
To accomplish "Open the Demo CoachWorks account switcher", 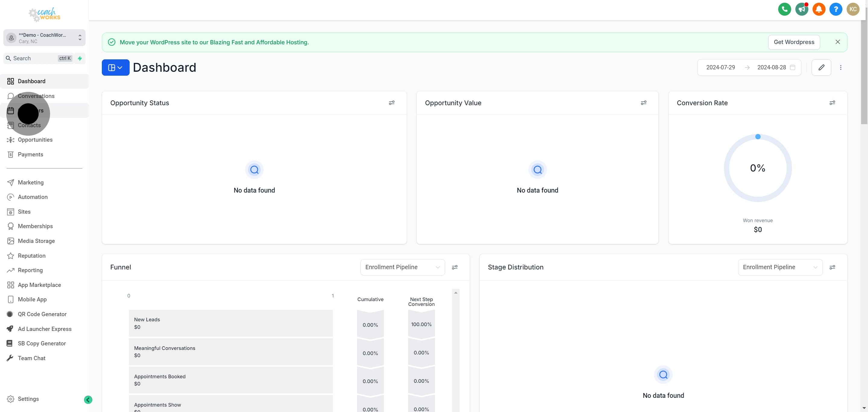I will pyautogui.click(x=44, y=38).
